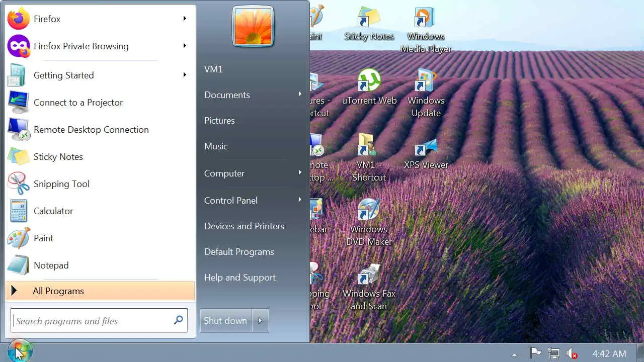Select the Windows DVD Maker desktop shortcut
644x362 pixels.
(369, 222)
